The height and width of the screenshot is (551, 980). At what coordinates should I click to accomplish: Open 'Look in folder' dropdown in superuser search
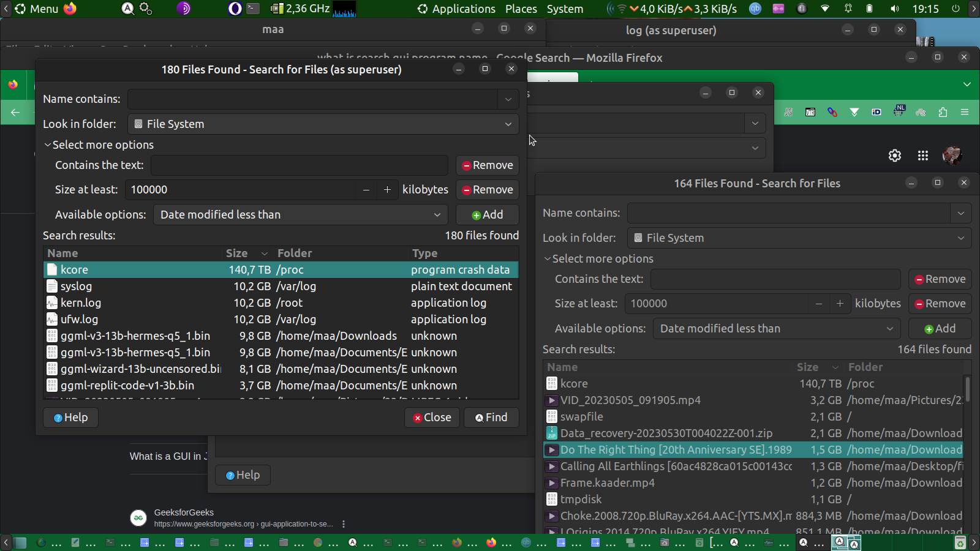click(323, 124)
